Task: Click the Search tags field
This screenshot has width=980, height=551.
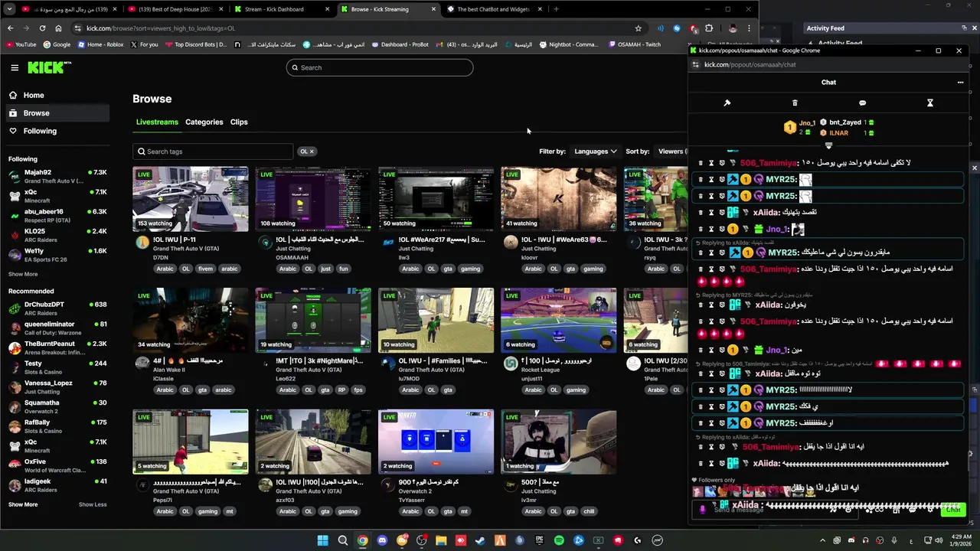Action: [213, 152]
